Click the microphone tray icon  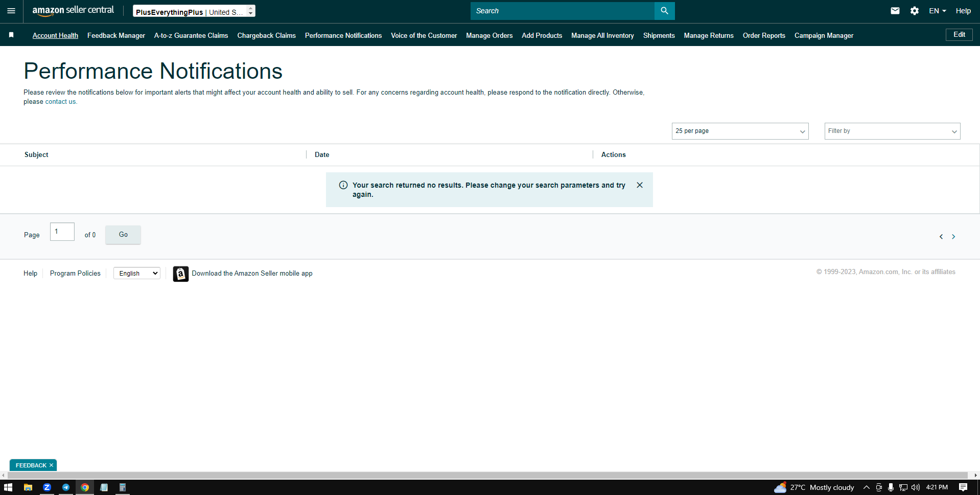coord(891,487)
